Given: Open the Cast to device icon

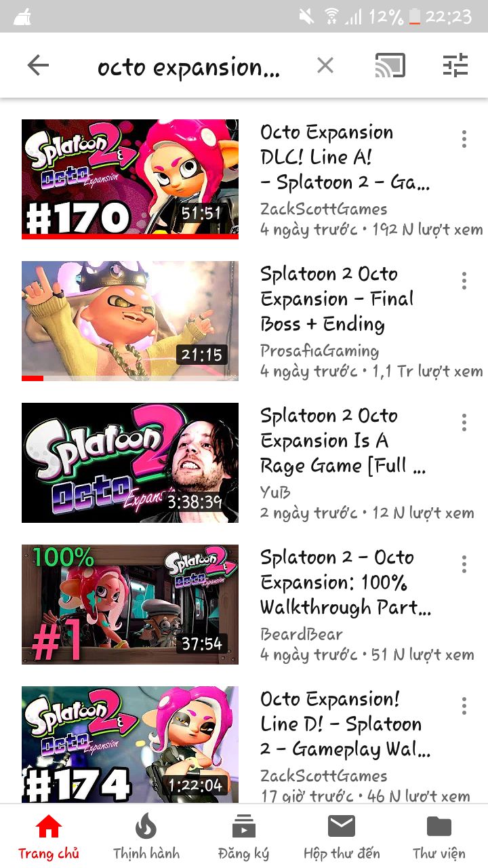Looking at the screenshot, I should click(x=390, y=66).
